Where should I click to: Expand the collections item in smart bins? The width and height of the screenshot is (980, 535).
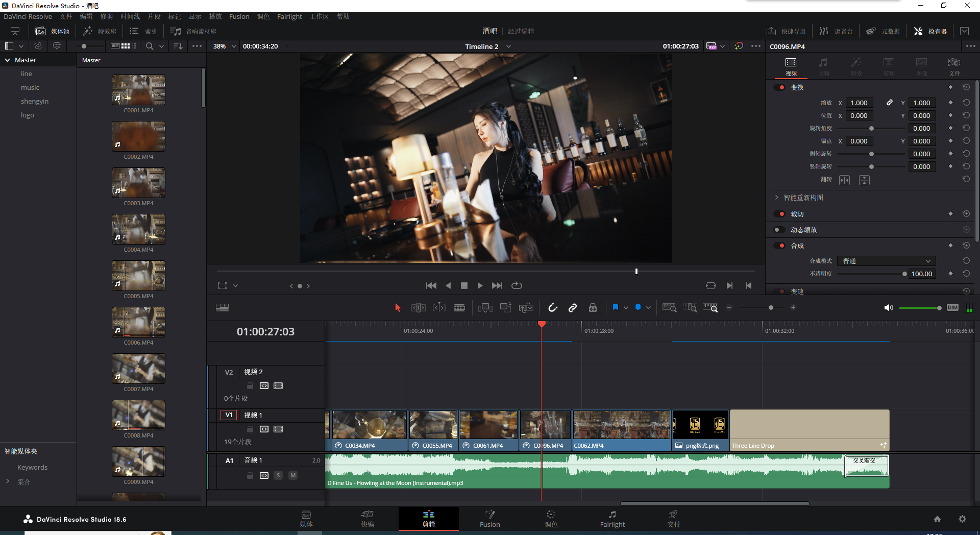coord(8,481)
